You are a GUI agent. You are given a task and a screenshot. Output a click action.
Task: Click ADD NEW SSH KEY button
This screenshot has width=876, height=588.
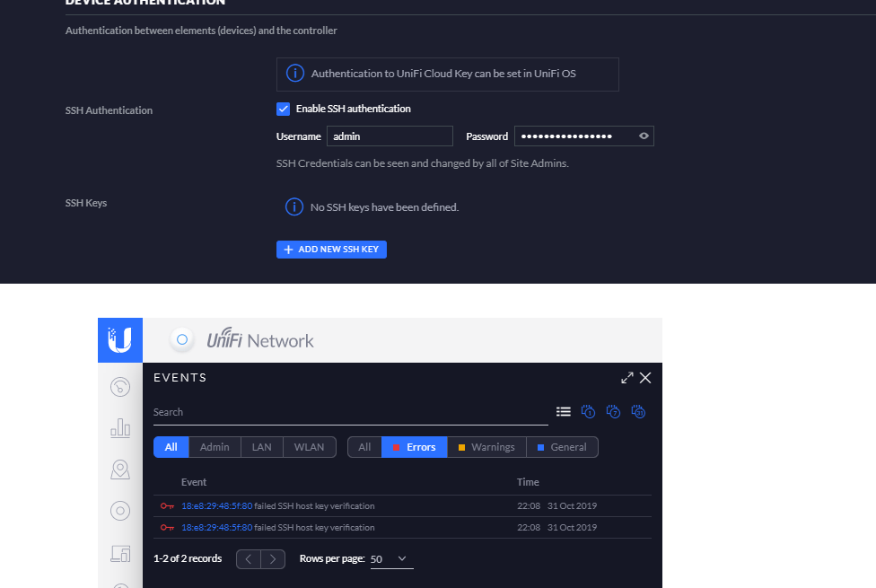pos(331,250)
